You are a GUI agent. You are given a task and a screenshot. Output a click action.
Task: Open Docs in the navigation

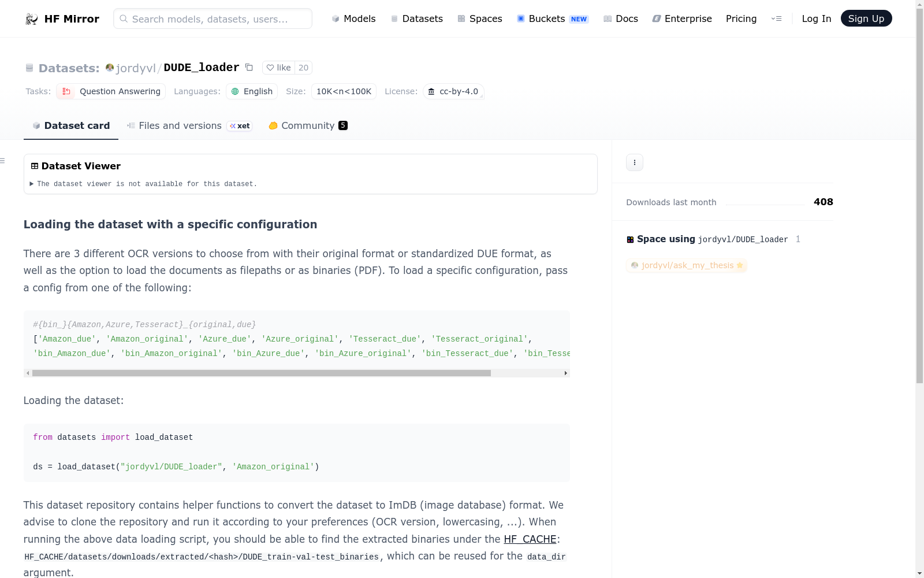click(x=621, y=18)
